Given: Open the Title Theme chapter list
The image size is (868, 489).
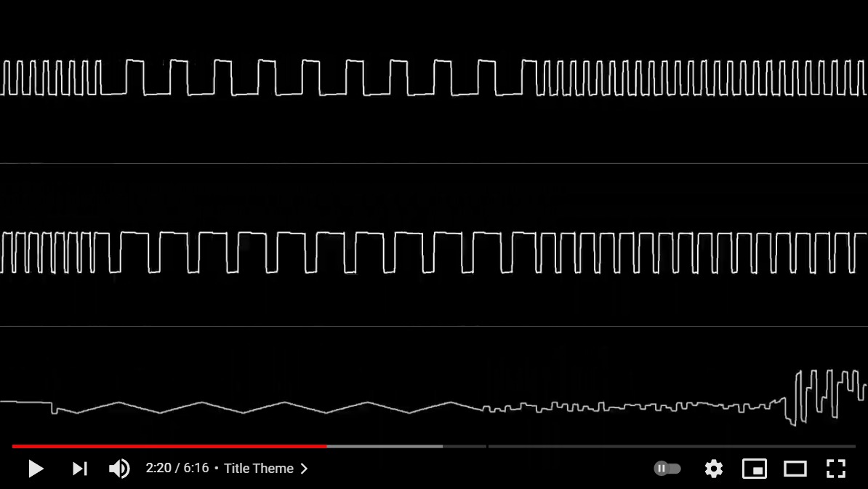Looking at the screenshot, I should (x=258, y=469).
